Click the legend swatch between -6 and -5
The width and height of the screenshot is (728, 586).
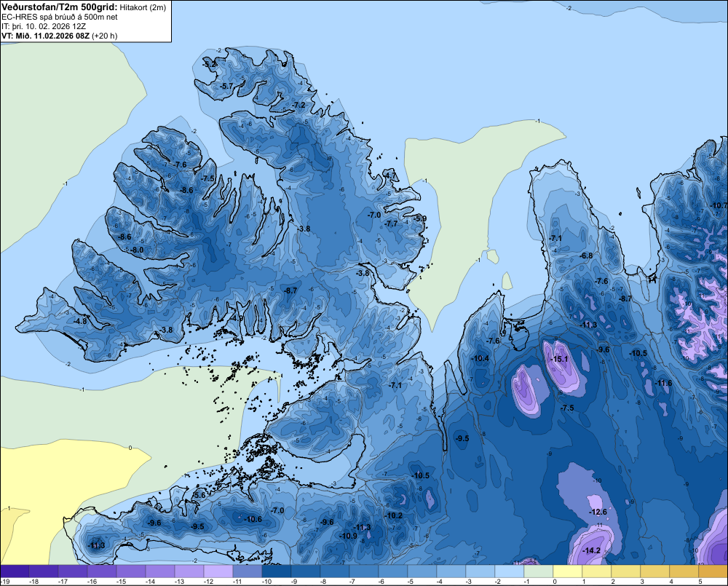pos(393,571)
